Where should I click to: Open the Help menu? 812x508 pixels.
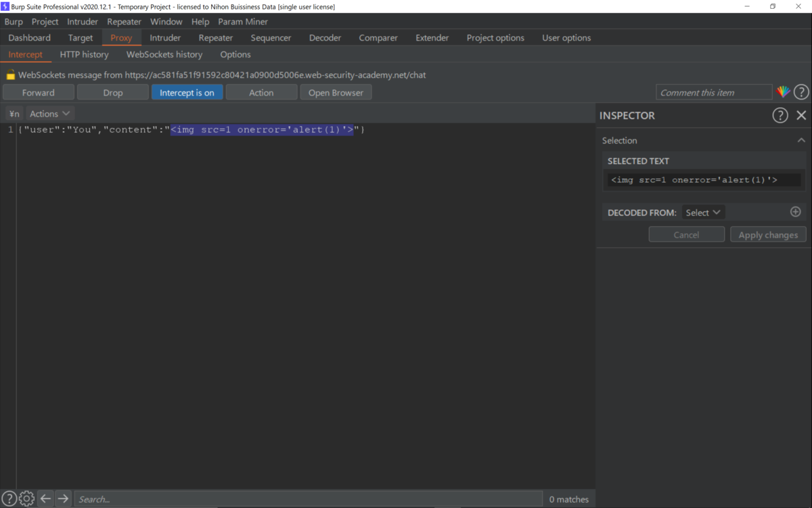coord(200,22)
